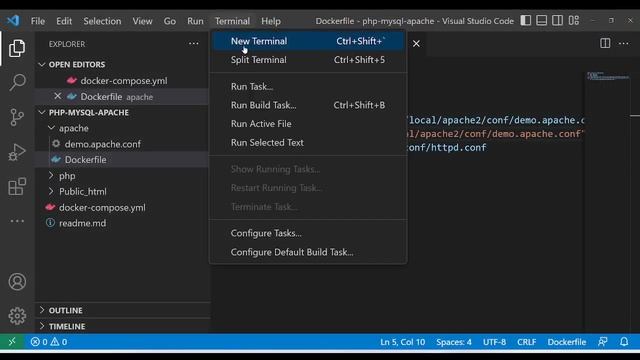Open the Manage gear icon
Image resolution: width=640 pixels, height=360 pixels.
[17, 316]
